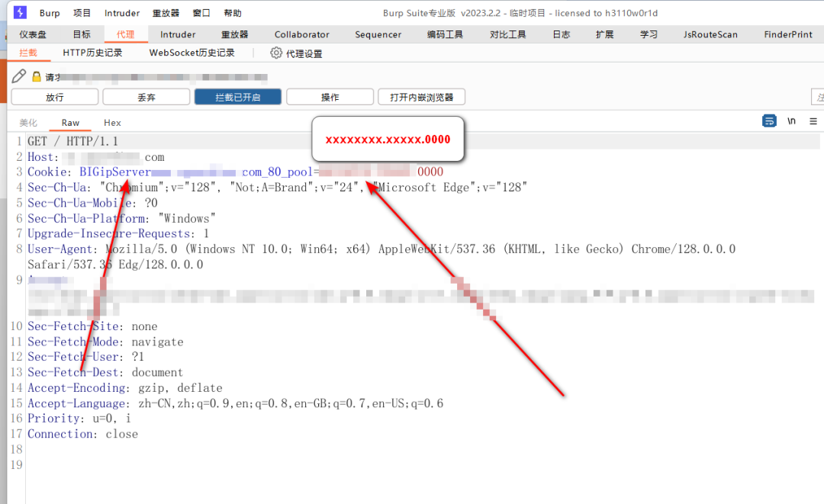Open the 窗口 menu
Viewport: 824px width, 504px height.
201,13
